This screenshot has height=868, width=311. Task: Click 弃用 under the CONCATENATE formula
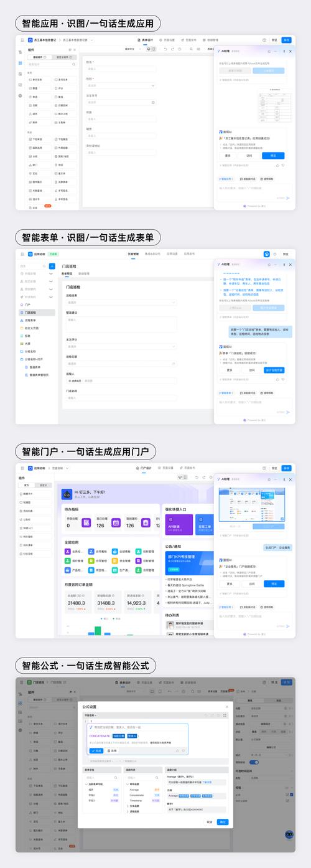point(111,750)
